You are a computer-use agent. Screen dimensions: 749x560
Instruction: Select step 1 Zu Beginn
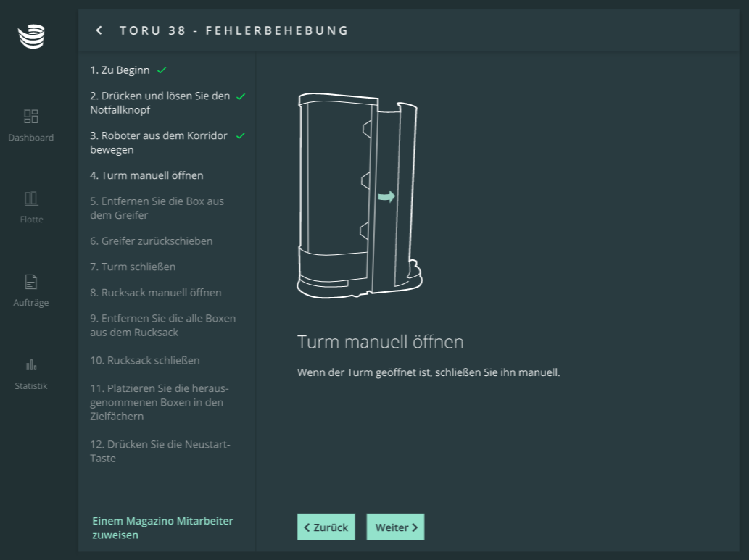[x=120, y=70]
